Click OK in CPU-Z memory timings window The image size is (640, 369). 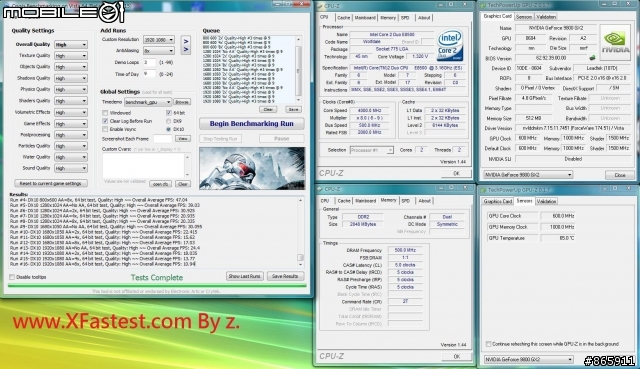point(456,356)
